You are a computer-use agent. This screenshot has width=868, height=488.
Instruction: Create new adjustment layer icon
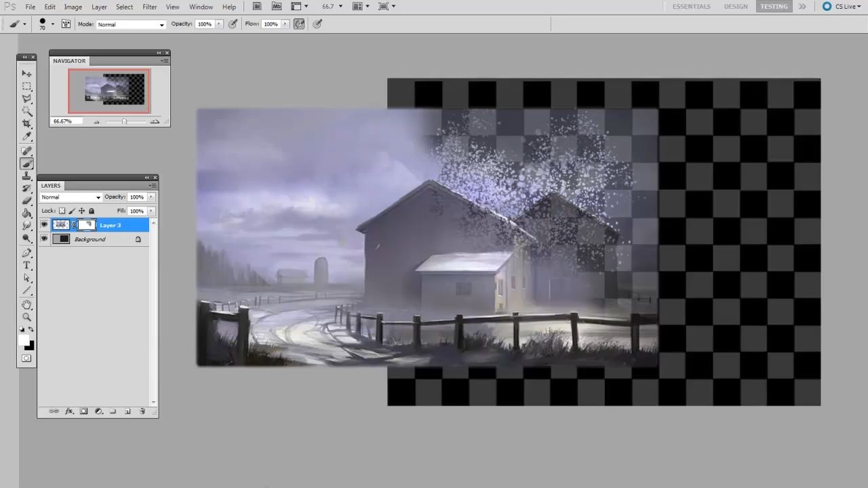click(98, 411)
